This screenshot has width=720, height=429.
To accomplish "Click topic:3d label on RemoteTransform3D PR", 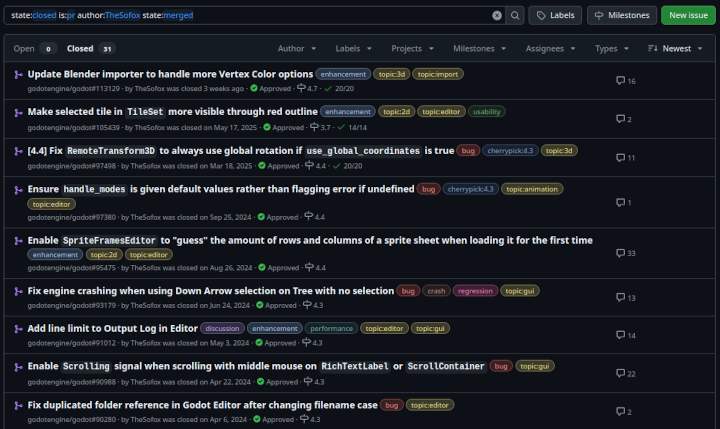I will point(559,151).
